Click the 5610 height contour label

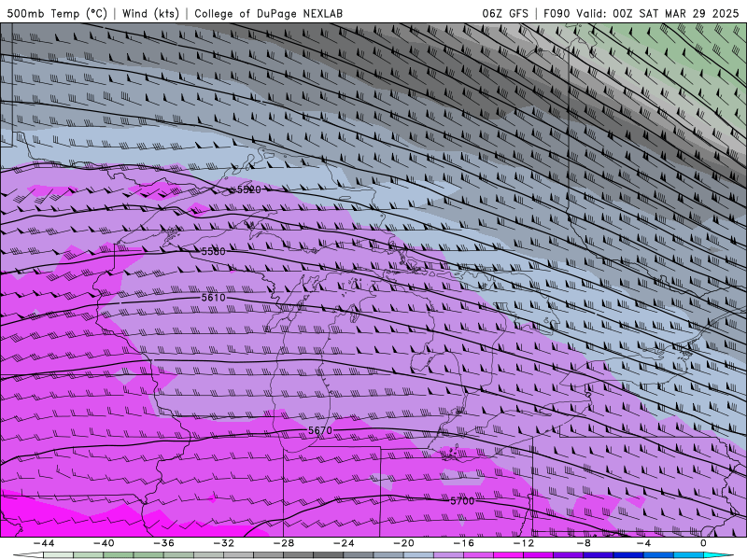(213, 297)
